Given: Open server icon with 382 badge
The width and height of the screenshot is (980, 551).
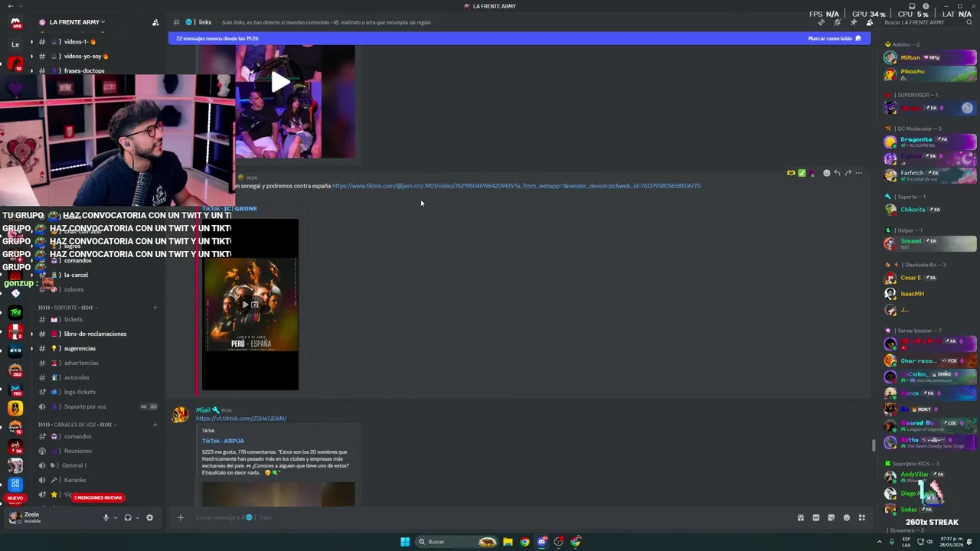Looking at the screenshot, I should [15, 370].
